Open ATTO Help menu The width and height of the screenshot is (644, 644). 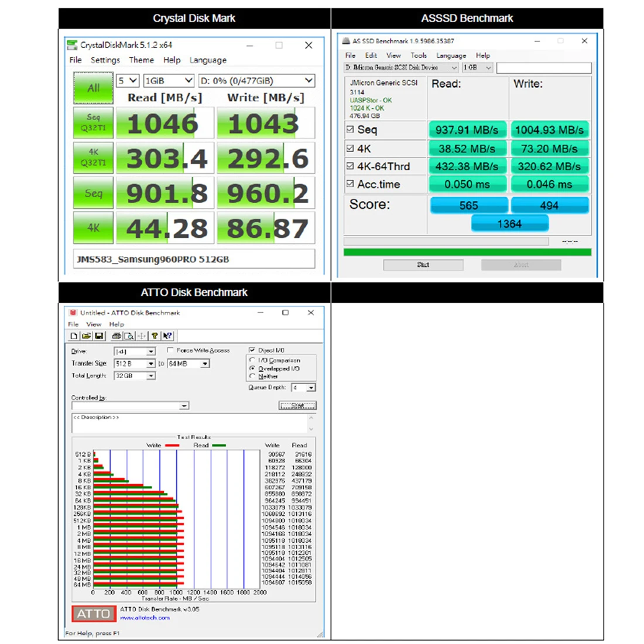point(117,324)
